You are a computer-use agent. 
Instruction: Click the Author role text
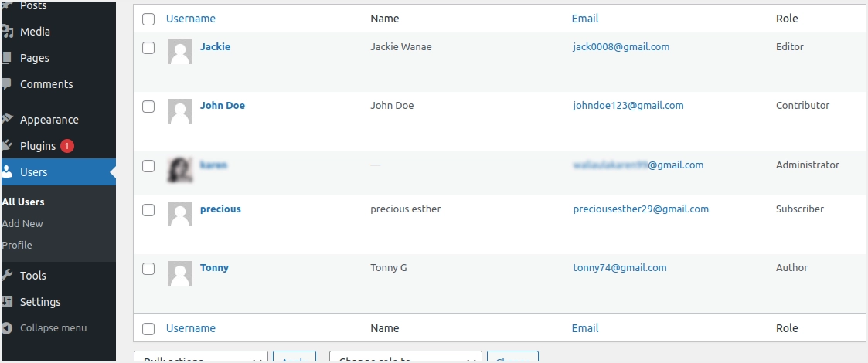(x=791, y=267)
